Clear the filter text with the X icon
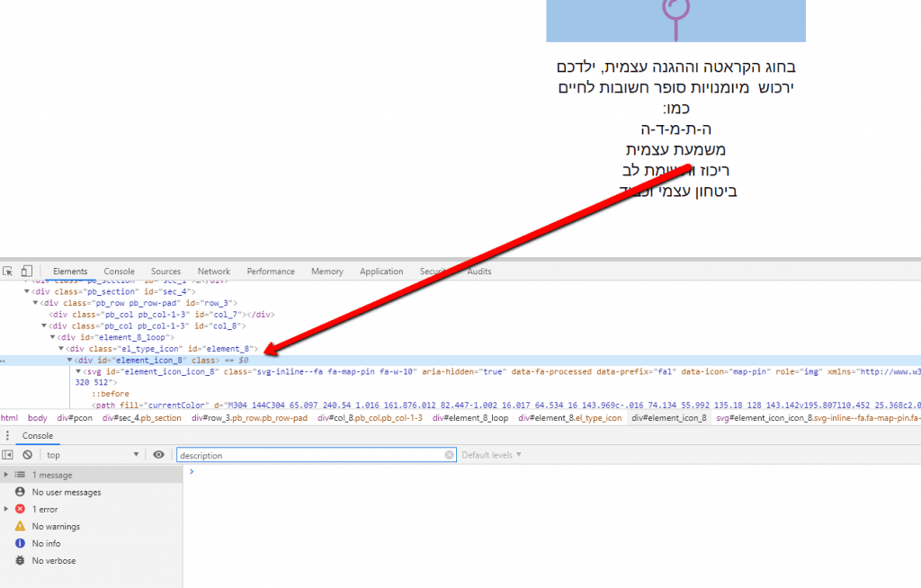The width and height of the screenshot is (921, 588). [450, 455]
